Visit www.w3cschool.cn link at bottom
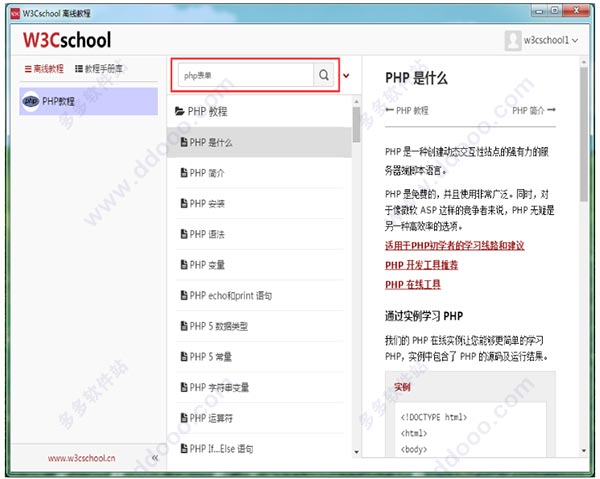The image size is (600, 479). coord(82,458)
